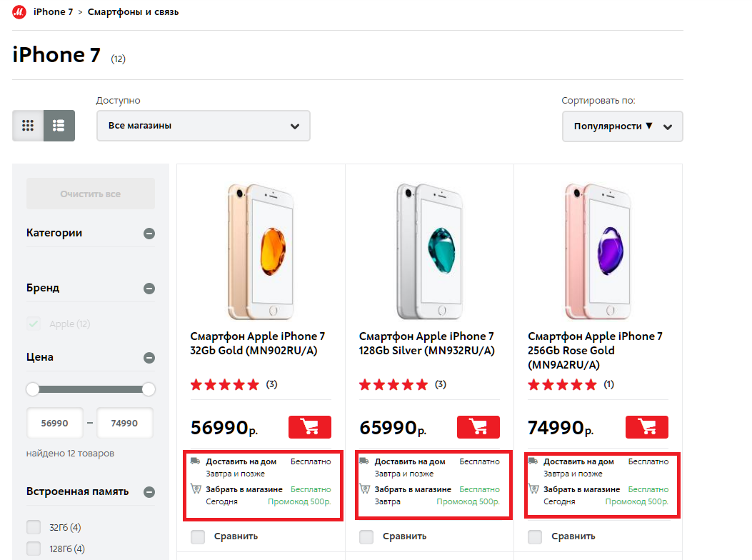Click the minimum price field 56990
Viewport: 752px width, 560px height.
(x=55, y=423)
